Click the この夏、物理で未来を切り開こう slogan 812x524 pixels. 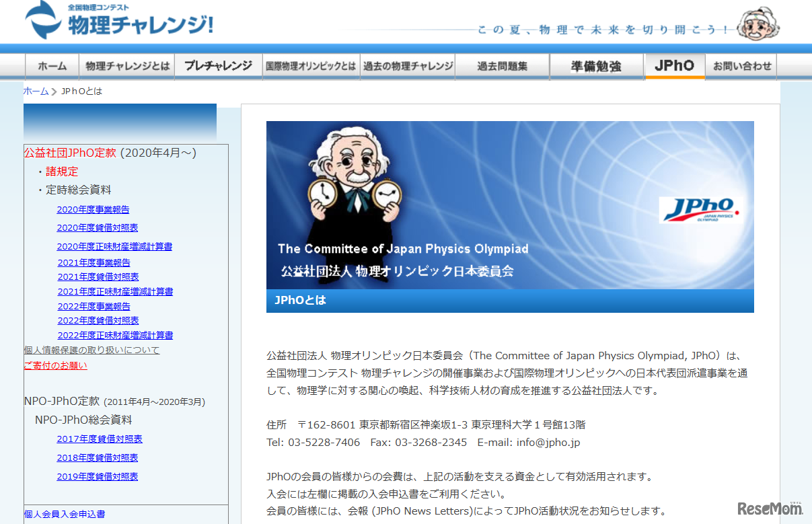click(x=603, y=30)
